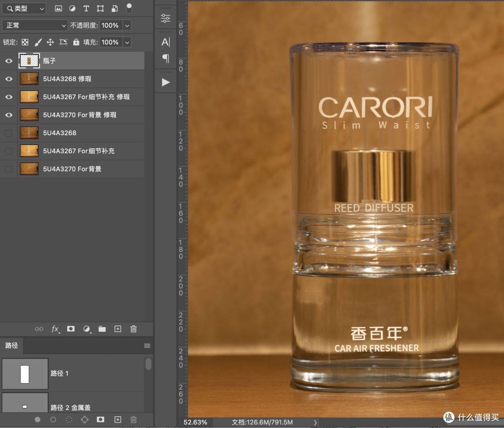The width and height of the screenshot is (504, 428).
Task: Lock all padlock icon
Action: pos(76,42)
